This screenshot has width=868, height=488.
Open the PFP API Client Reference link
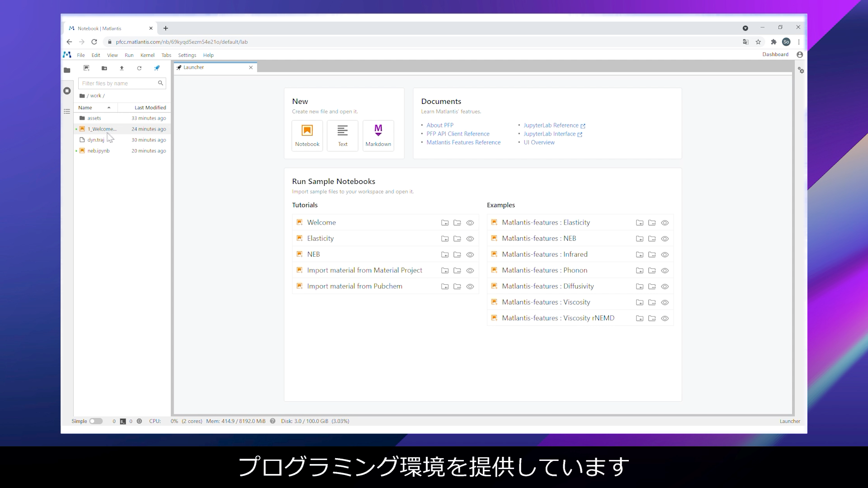tap(458, 134)
